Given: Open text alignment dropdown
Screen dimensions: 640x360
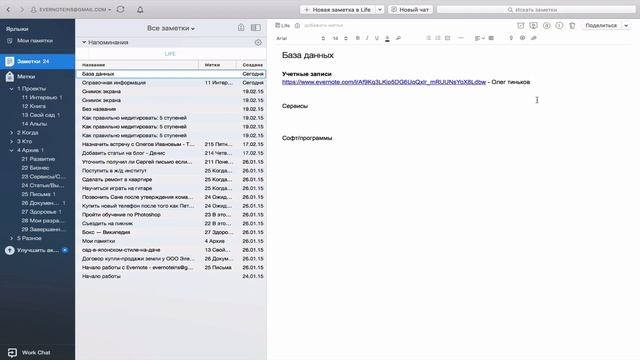Looking at the screenshot, I should (479, 38).
